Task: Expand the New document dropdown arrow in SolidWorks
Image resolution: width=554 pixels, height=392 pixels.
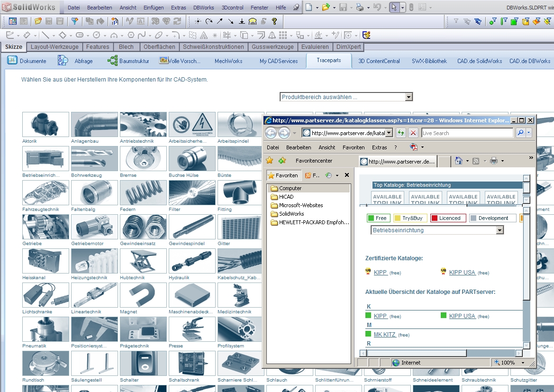Action: 317,8
